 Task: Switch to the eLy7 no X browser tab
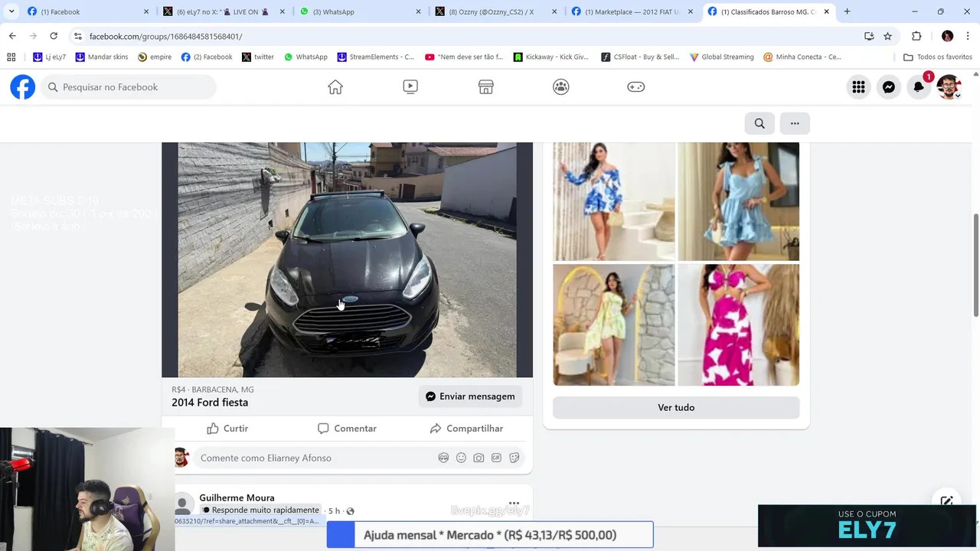pyautogui.click(x=222, y=11)
